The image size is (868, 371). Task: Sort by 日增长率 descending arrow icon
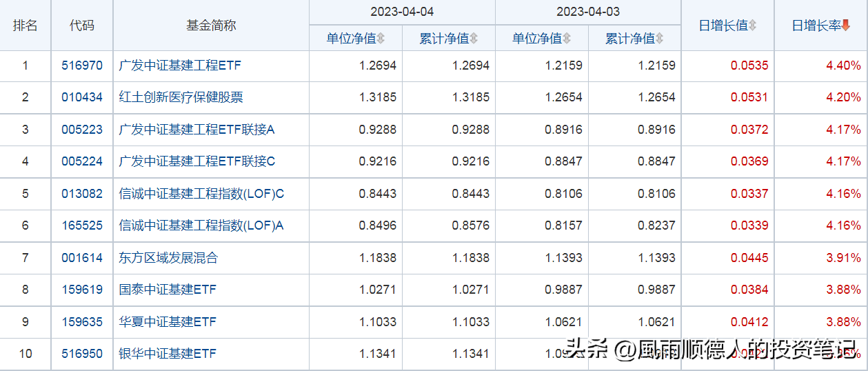pyautogui.click(x=846, y=26)
